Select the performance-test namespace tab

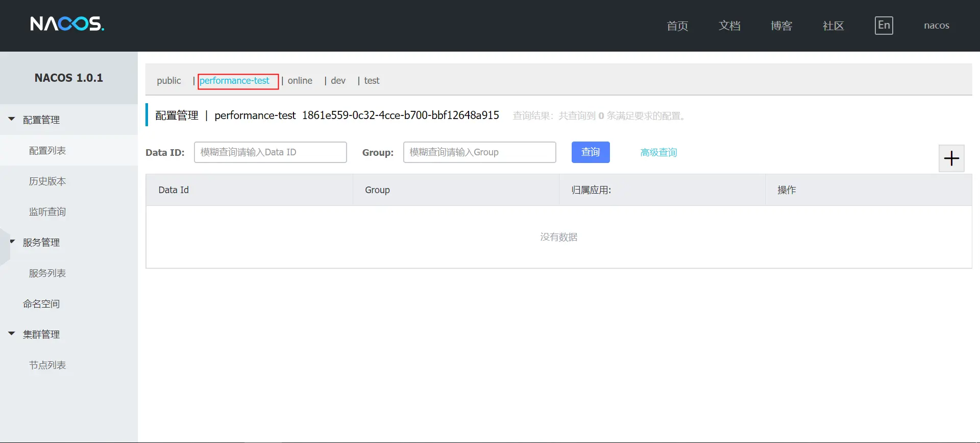pyautogui.click(x=234, y=81)
